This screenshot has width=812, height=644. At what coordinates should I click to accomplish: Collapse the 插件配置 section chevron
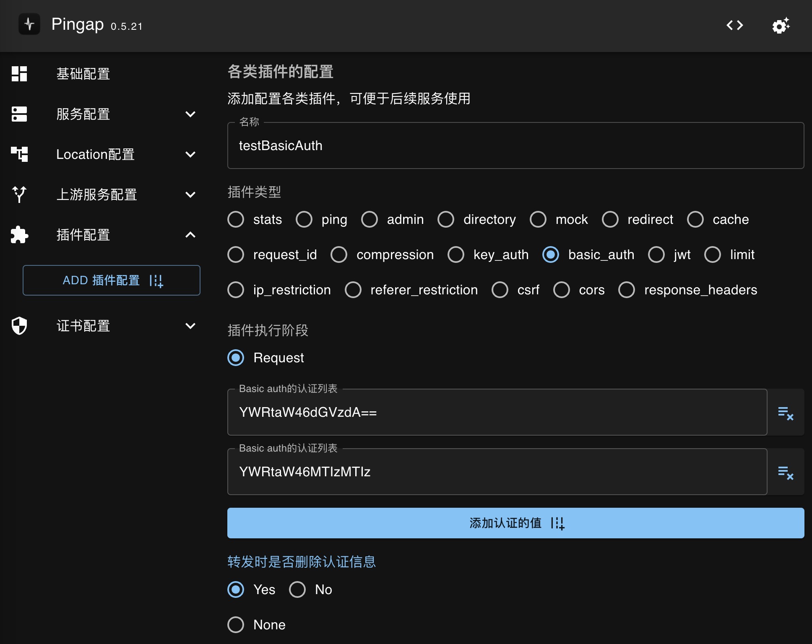click(190, 235)
